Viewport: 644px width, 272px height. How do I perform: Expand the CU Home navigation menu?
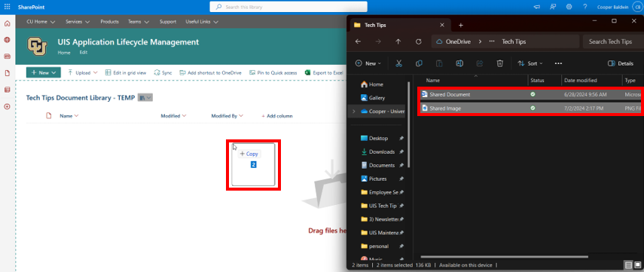41,22
